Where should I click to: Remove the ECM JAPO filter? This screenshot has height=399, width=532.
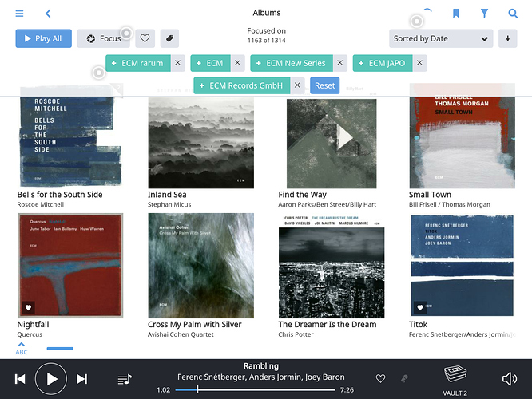(x=419, y=63)
